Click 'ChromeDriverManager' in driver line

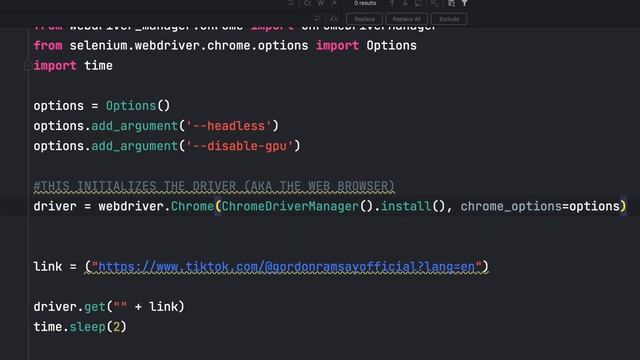[x=290, y=207]
